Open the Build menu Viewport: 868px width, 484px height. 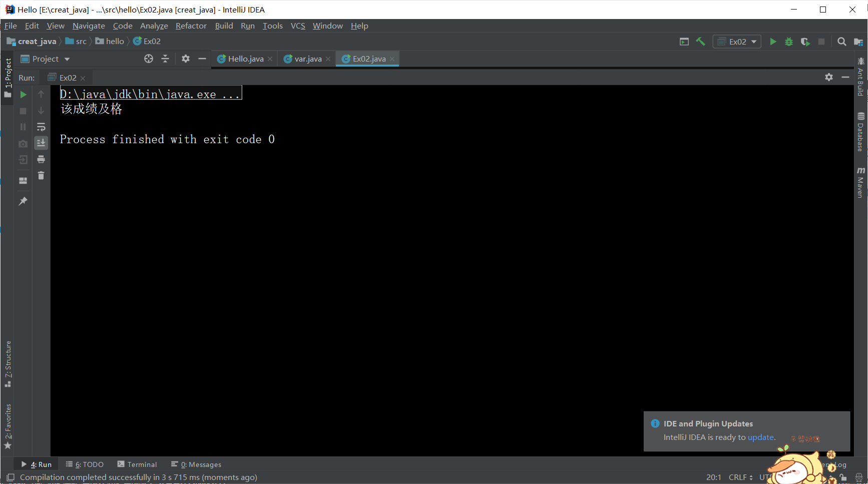(x=224, y=26)
